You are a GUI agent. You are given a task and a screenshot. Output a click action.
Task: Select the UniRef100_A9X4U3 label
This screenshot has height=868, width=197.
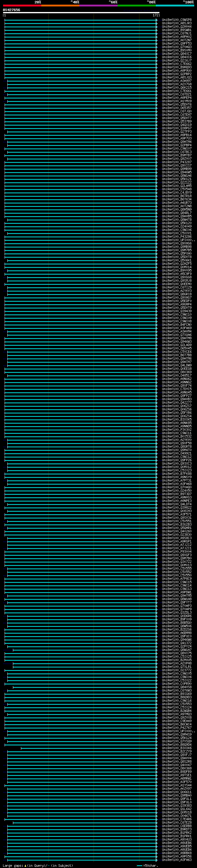[177, 839]
